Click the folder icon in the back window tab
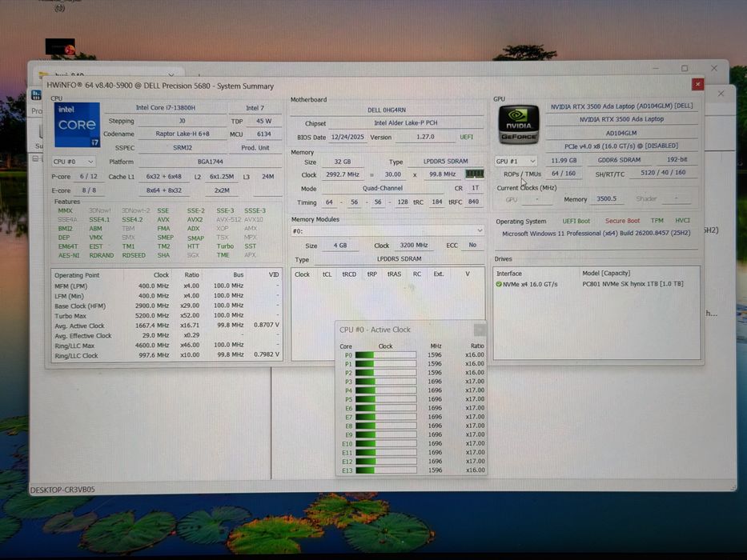 [x=44, y=75]
